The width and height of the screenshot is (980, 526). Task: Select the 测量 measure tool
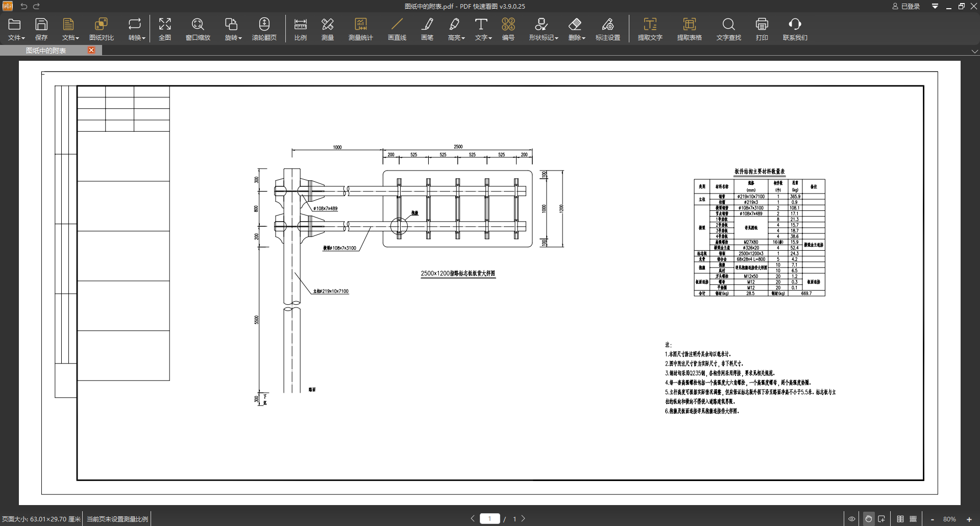(328, 29)
